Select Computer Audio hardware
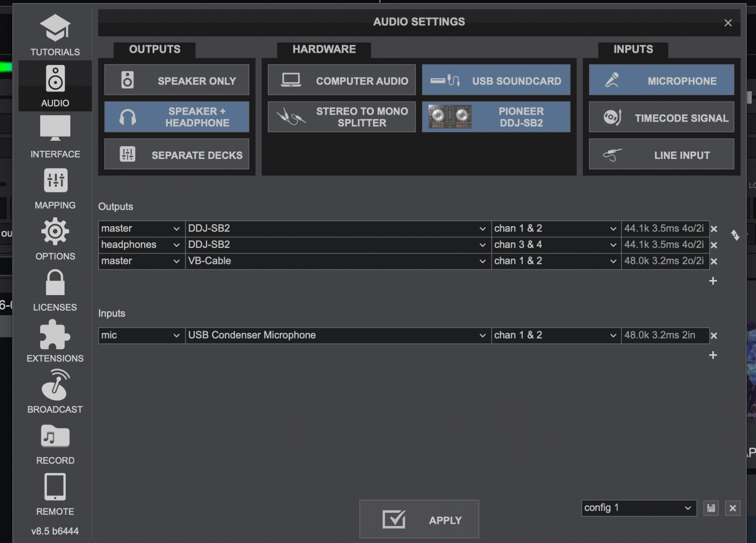This screenshot has height=543, width=756. tap(342, 80)
